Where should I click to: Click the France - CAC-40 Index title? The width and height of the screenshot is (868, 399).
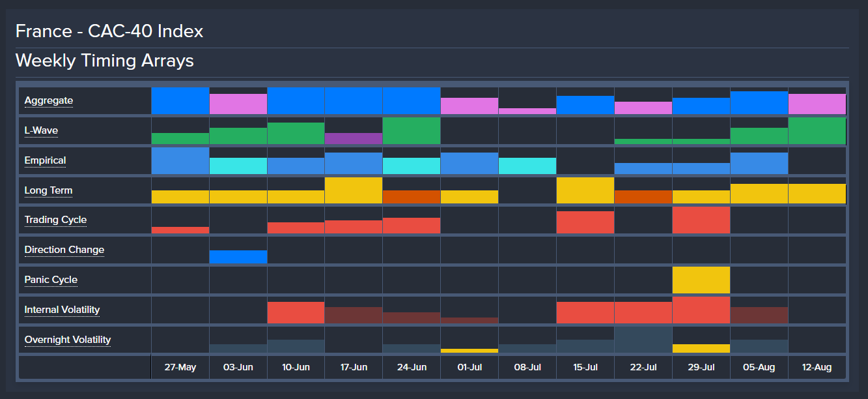click(109, 31)
